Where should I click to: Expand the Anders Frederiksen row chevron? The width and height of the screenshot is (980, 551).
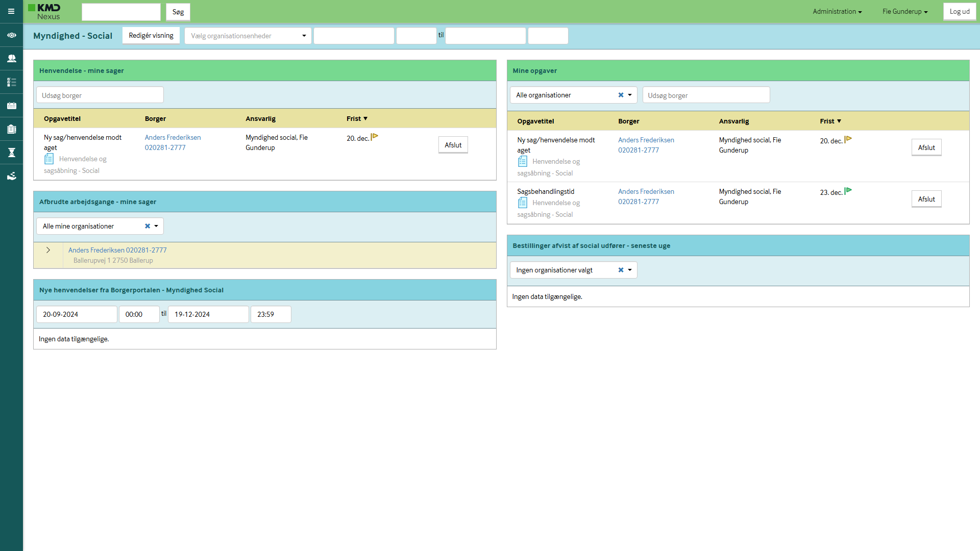(48, 250)
